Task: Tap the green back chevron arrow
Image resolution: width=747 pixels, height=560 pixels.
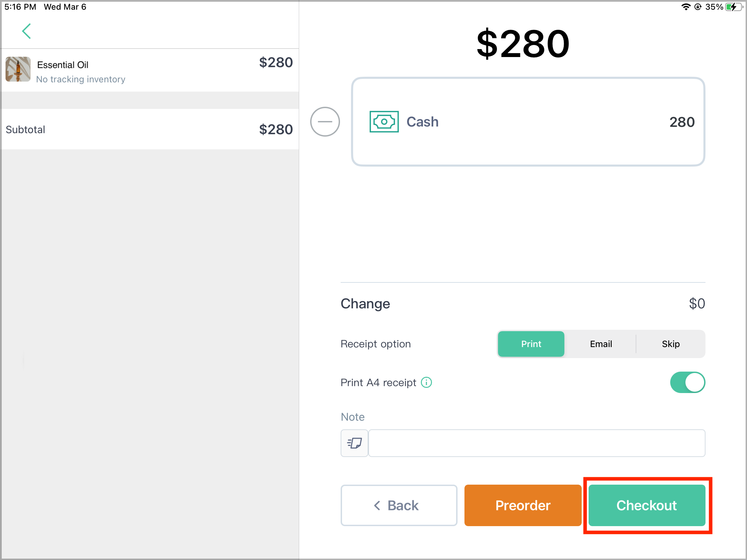Action: (x=27, y=31)
